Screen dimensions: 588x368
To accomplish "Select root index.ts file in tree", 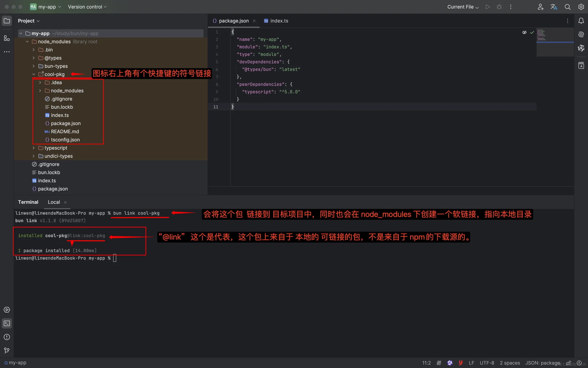I will 44,181.
